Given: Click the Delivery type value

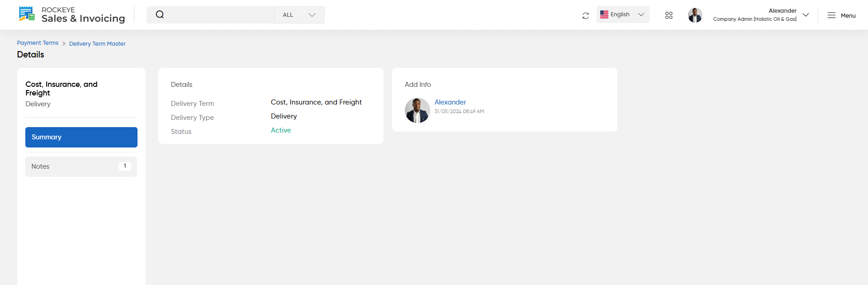Looking at the screenshot, I should [284, 116].
